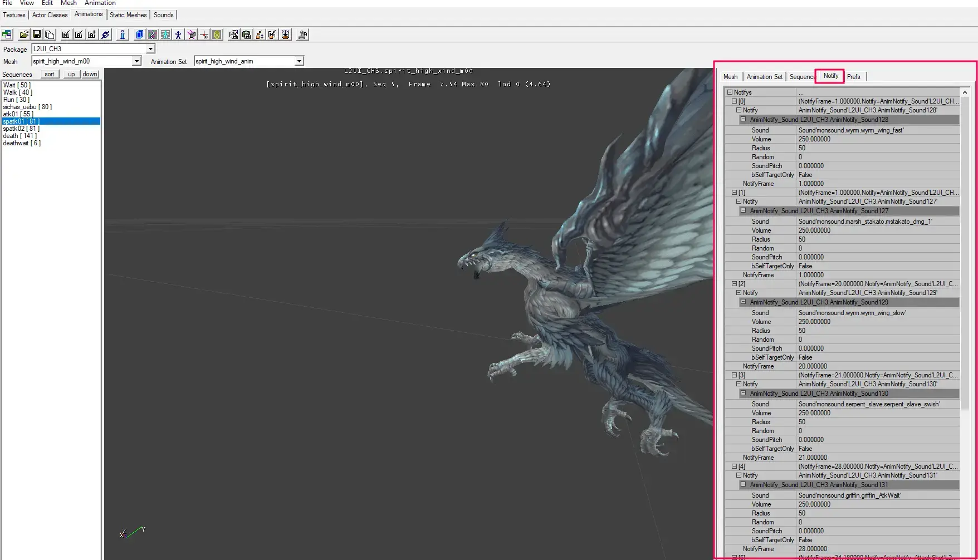Toggle the skeleton reference pose icon
This screenshot has height=560, width=978.
pyautogui.click(x=165, y=35)
